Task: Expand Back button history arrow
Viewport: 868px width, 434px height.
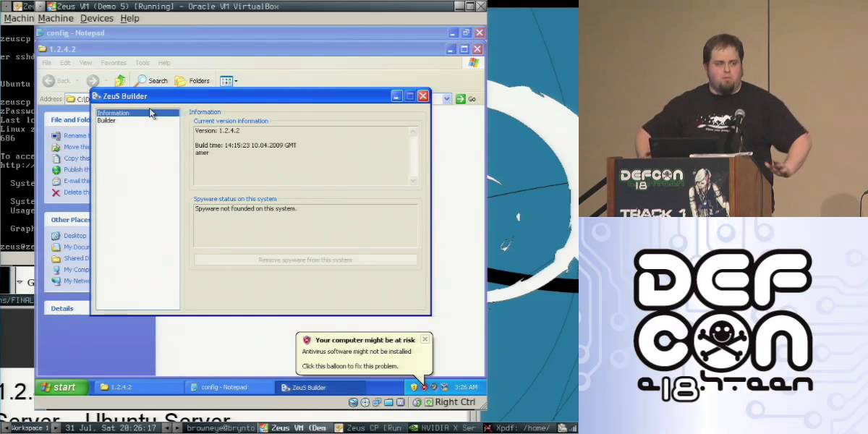Action: [x=78, y=80]
